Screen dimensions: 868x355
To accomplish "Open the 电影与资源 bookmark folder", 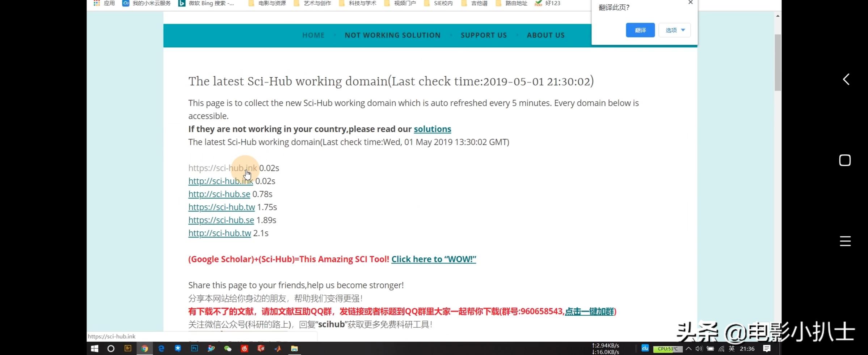I will [267, 3].
